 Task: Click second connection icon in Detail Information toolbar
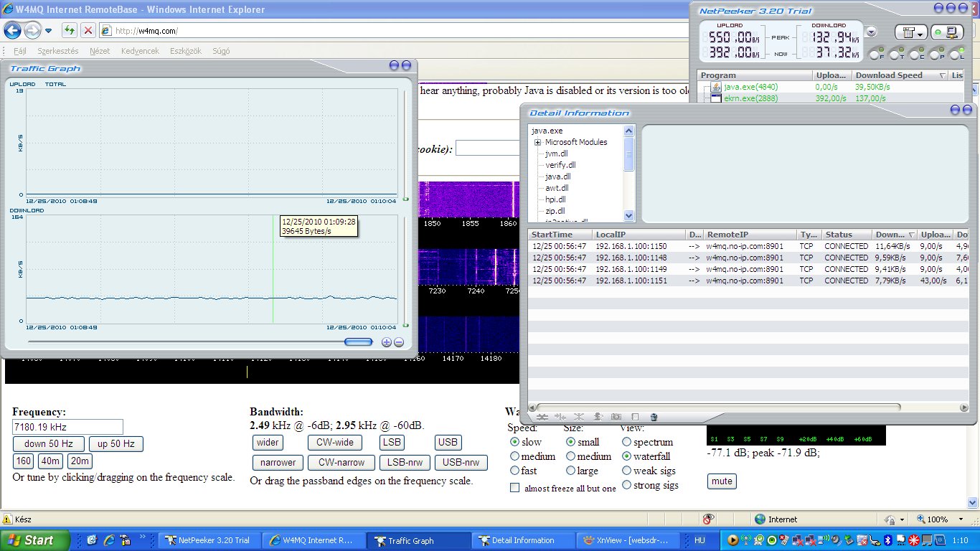561,417
